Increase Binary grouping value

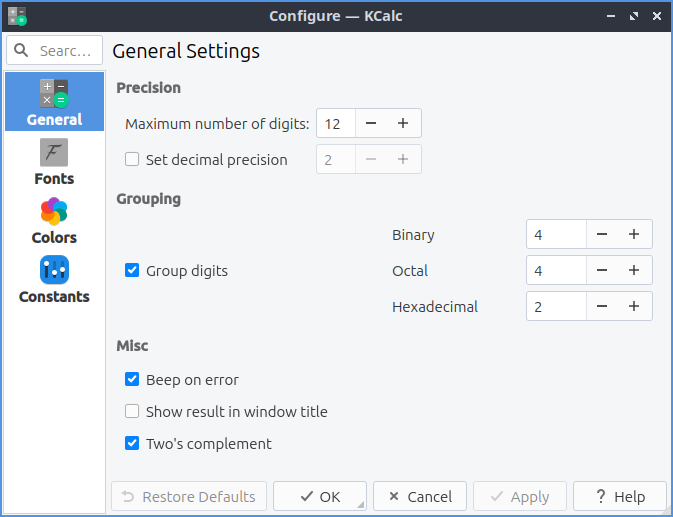634,234
